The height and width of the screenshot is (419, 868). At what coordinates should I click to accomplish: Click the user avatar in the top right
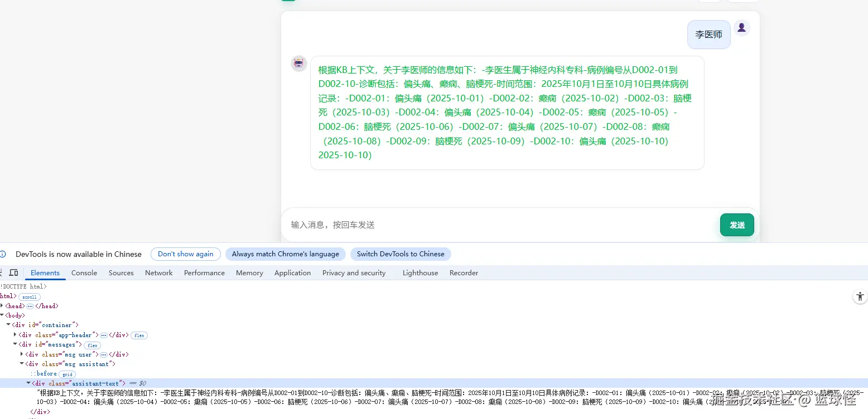point(742,27)
